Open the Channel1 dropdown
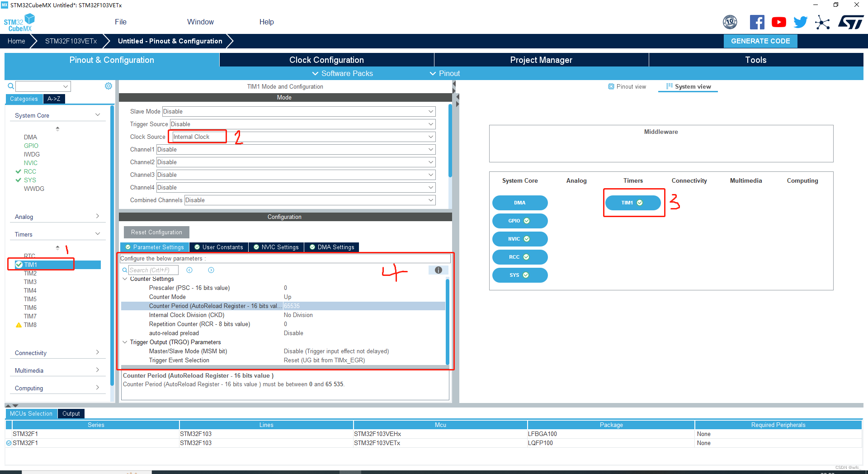 (x=296, y=149)
